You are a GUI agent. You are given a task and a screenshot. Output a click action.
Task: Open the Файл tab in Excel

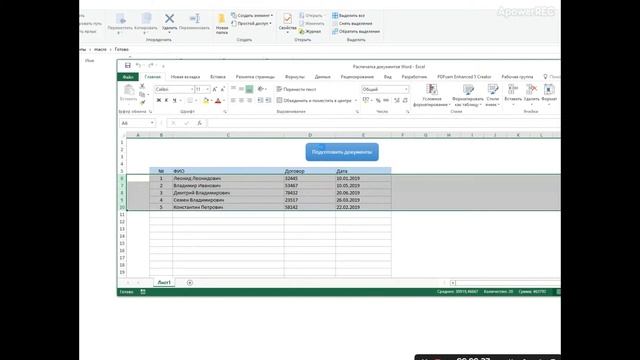(x=128, y=77)
